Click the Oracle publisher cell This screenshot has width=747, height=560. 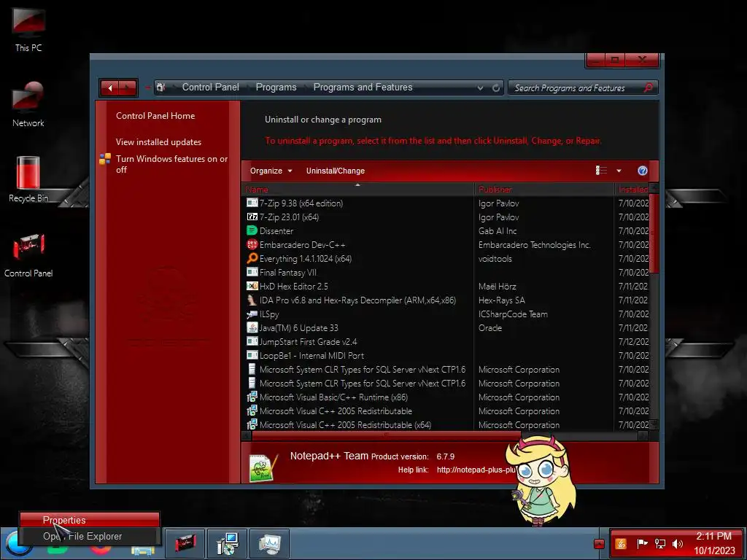pos(490,327)
